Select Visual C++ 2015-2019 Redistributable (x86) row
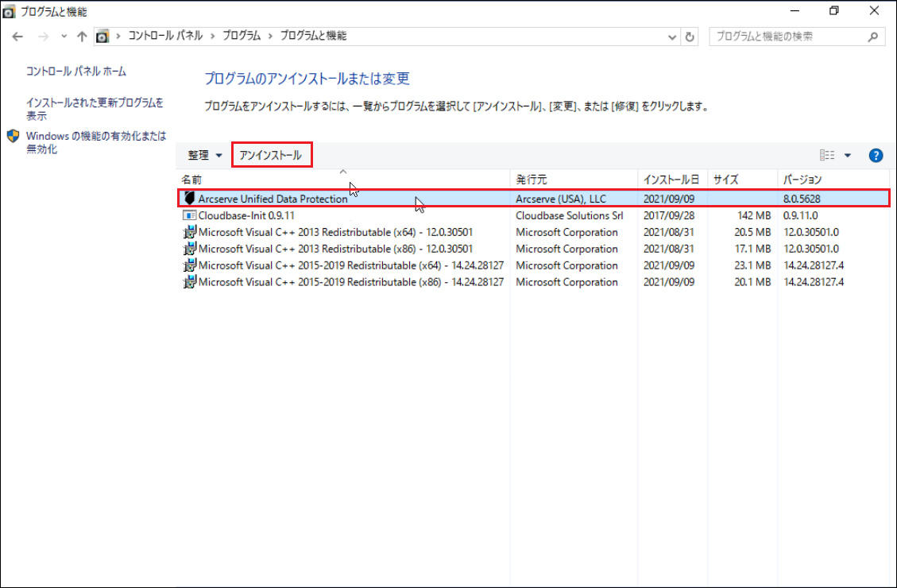Image resolution: width=897 pixels, height=588 pixels. click(x=533, y=282)
